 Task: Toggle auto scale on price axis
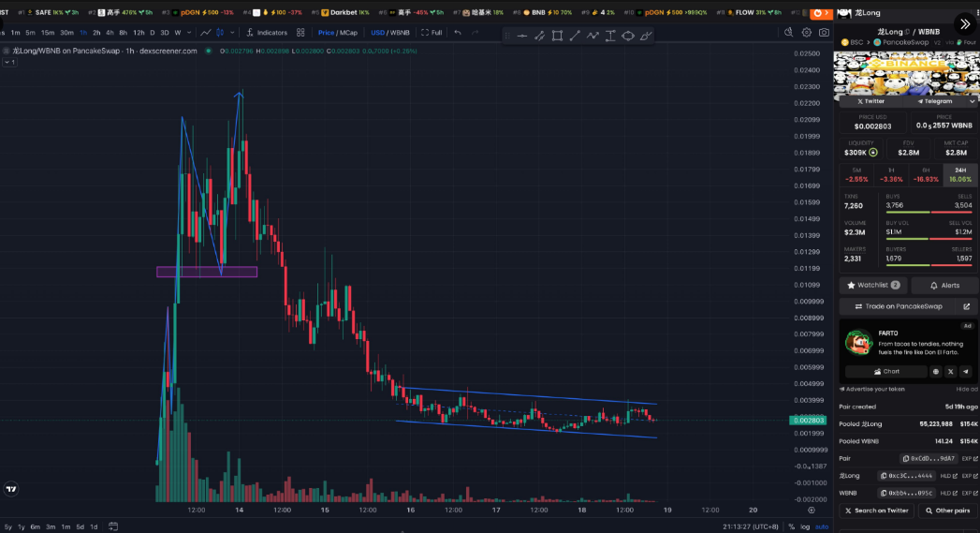[822, 526]
